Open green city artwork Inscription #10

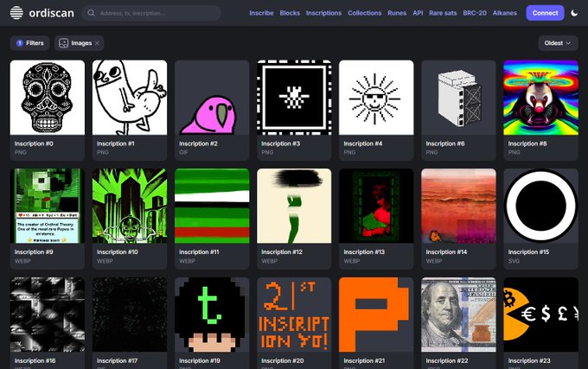130,206
